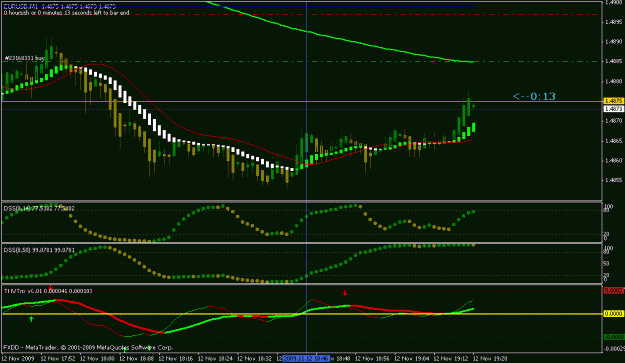Screen dimensions: 625x363
Task: Click the <--0:13 countdown label
Action: (x=534, y=96)
